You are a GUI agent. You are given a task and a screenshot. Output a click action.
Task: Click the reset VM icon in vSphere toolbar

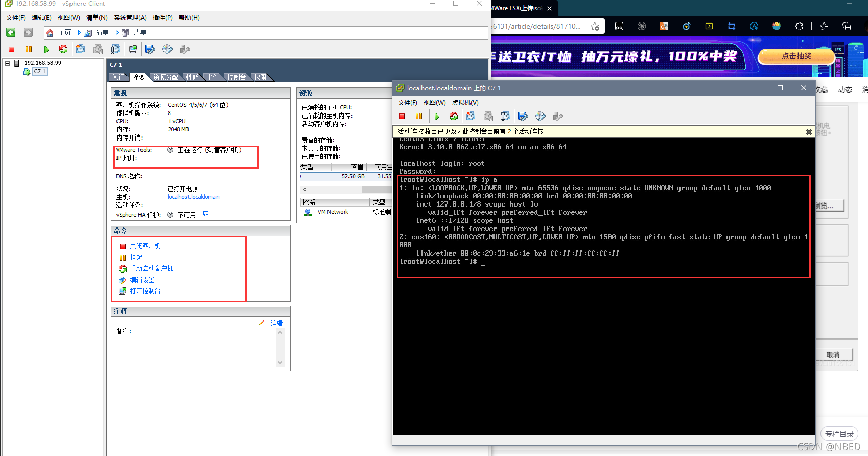[63, 49]
